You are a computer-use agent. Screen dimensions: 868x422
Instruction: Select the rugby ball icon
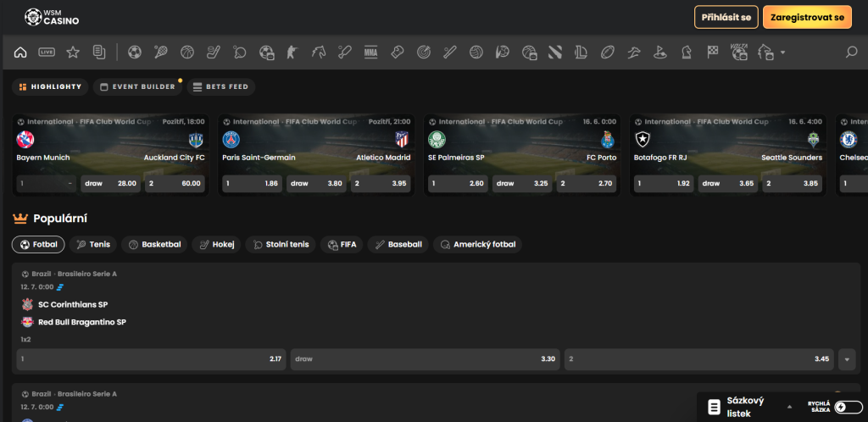click(607, 53)
